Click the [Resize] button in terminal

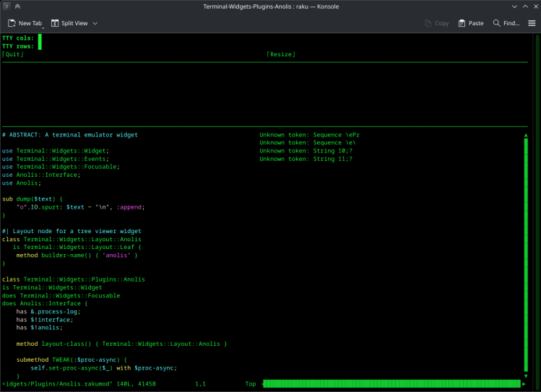(280, 54)
